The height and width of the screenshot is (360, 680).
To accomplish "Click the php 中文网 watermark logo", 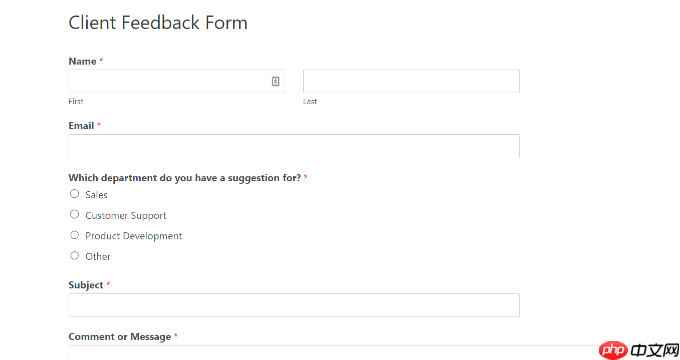I will click(x=639, y=350).
